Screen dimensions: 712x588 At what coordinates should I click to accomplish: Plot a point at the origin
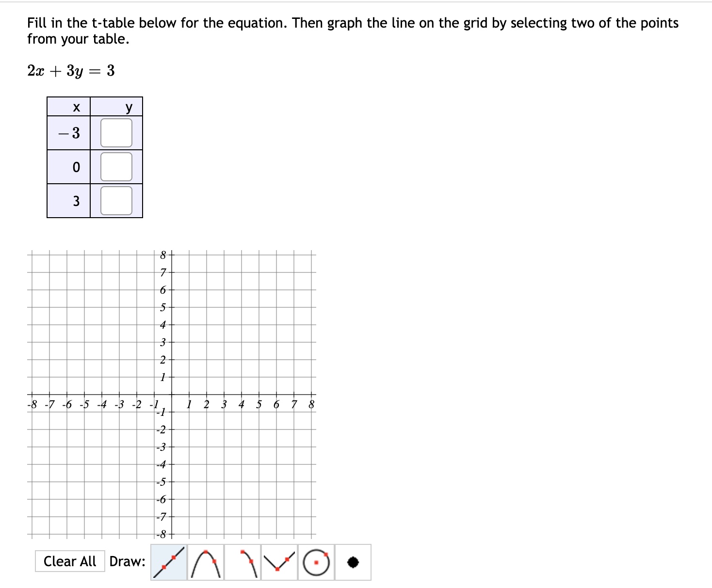172,394
